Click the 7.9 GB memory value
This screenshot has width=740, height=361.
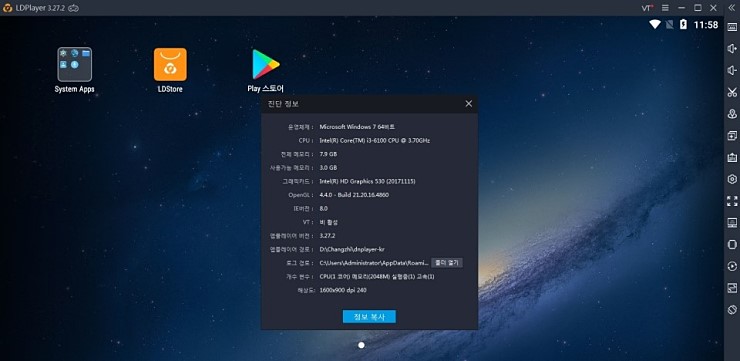(328, 154)
